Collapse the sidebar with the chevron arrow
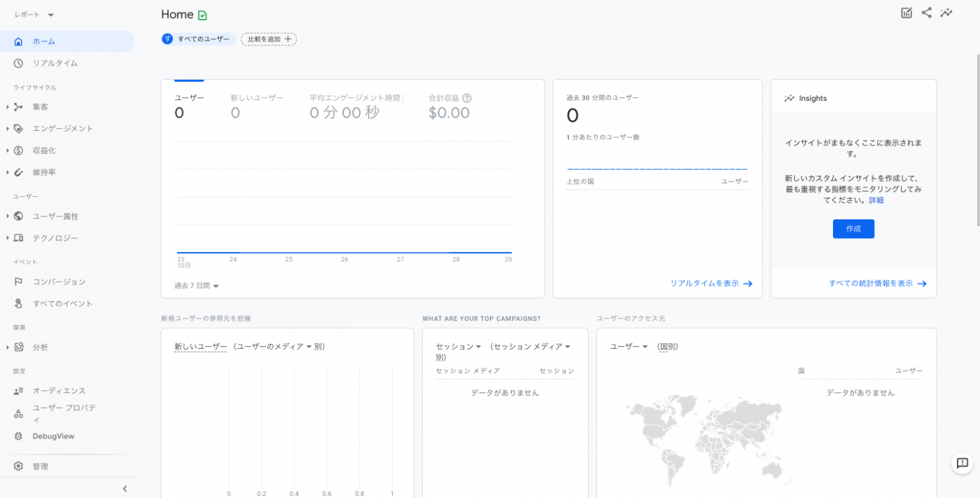 pos(125,489)
